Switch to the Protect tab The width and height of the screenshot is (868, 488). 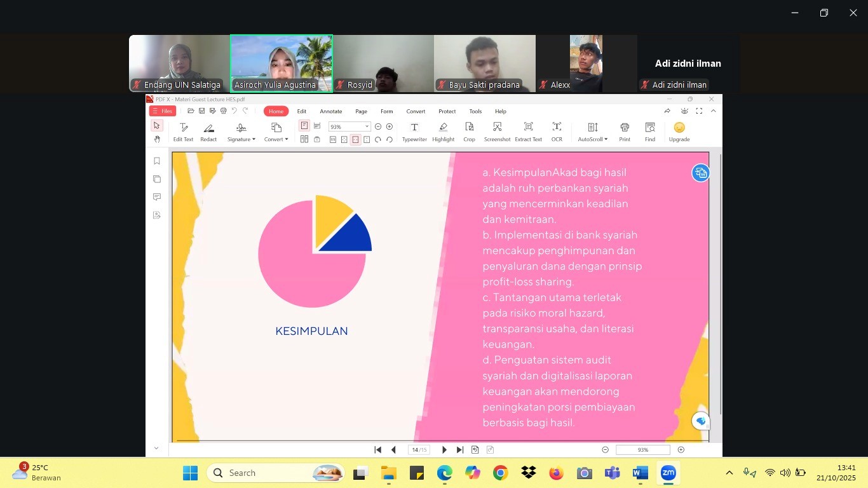point(447,111)
